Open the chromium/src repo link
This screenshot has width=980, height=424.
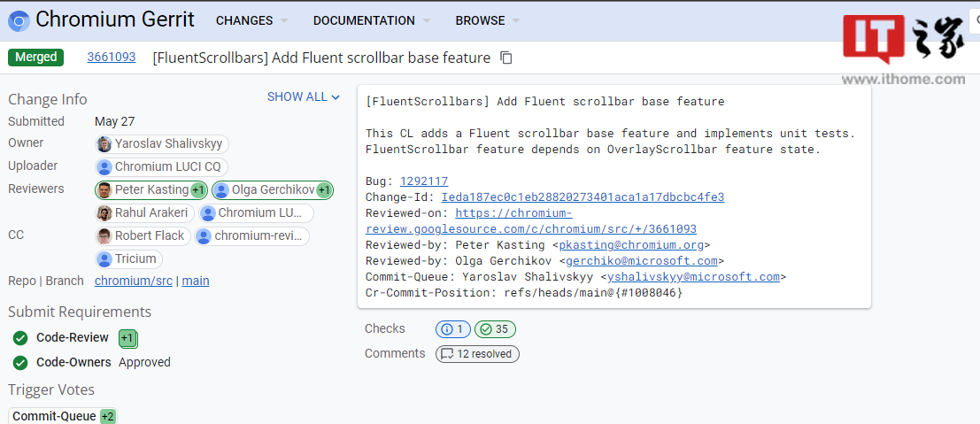click(x=133, y=281)
